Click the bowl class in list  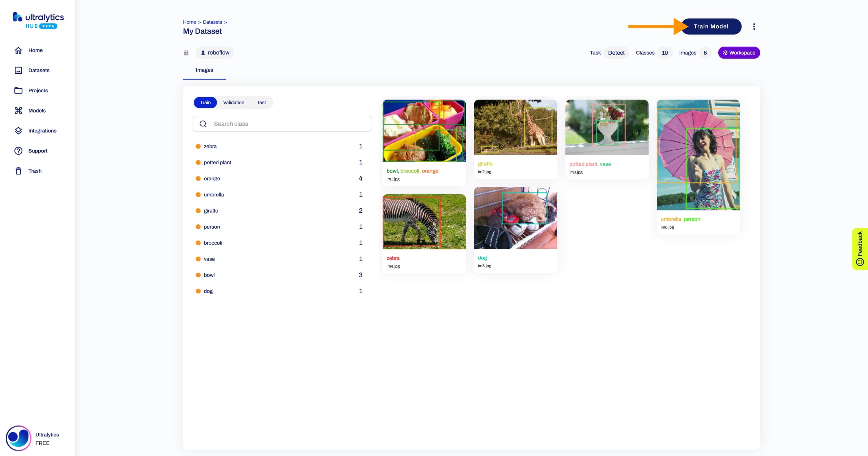(x=209, y=274)
